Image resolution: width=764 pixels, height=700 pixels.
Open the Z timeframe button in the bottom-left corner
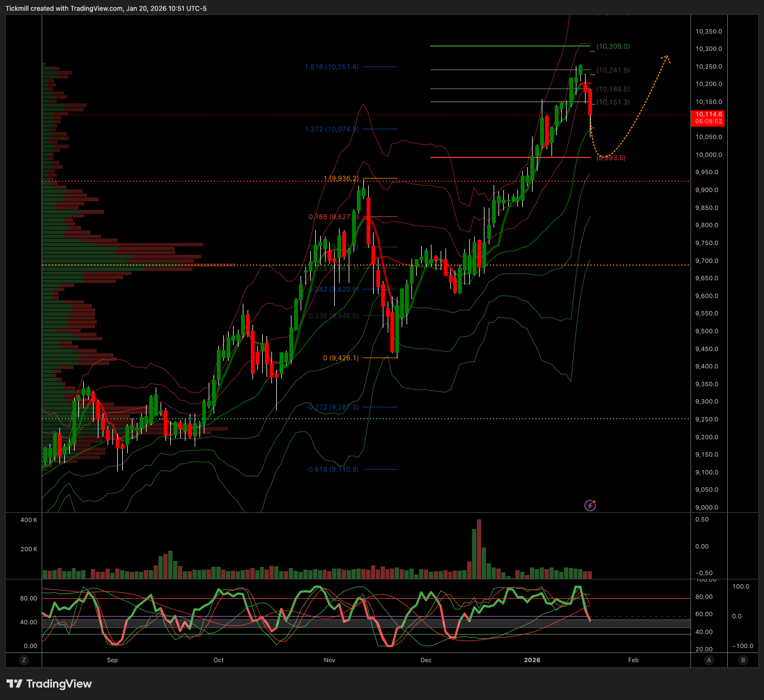pos(24,660)
